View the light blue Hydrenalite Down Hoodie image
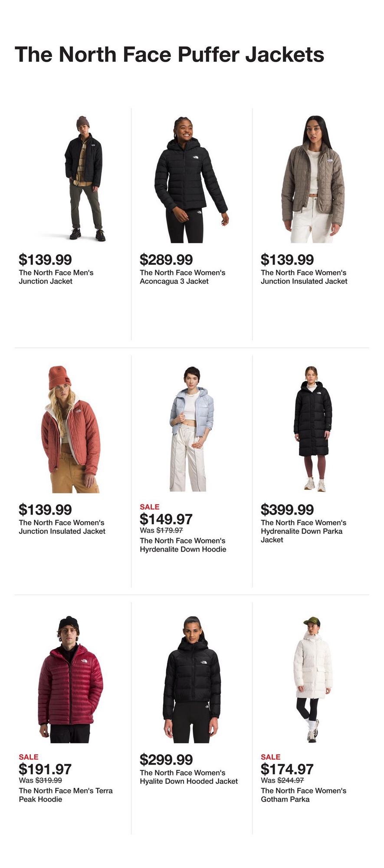384x868 pixels. coord(191,429)
